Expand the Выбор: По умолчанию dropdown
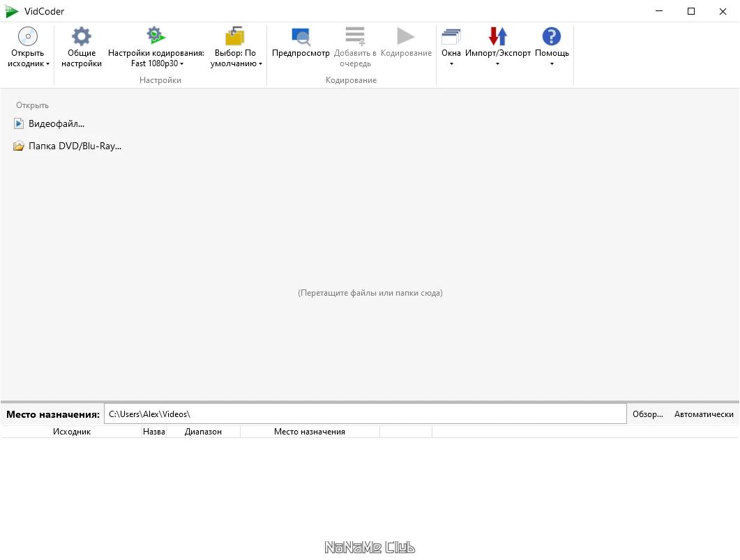The image size is (740, 560). [x=260, y=64]
